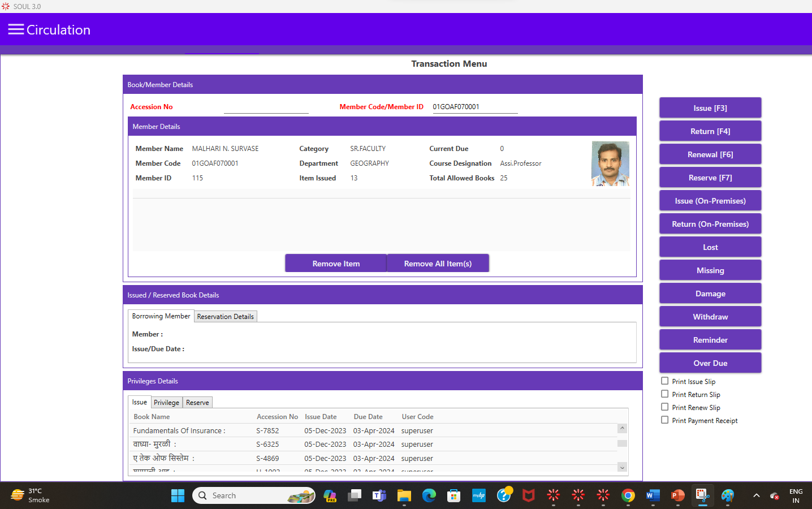Enable the Print Issue Slip checkbox
This screenshot has height=509, width=812.
(665, 381)
